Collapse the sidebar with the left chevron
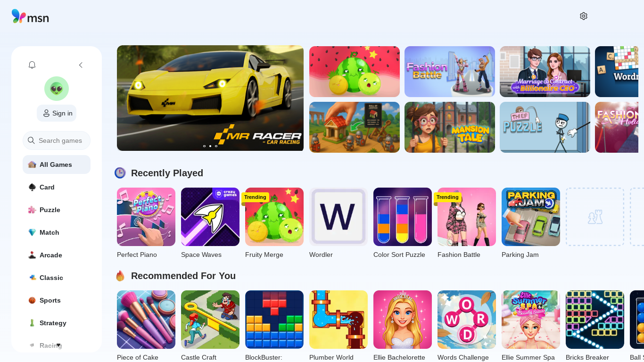This screenshot has height=362, width=644. pos(81,65)
